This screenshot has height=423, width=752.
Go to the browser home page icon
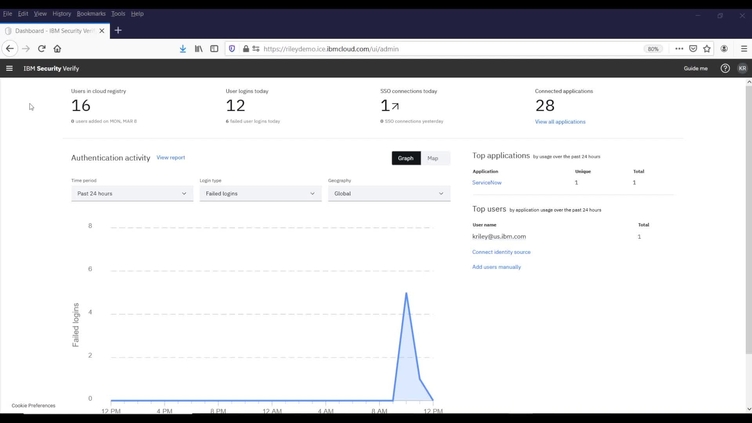[x=57, y=48]
